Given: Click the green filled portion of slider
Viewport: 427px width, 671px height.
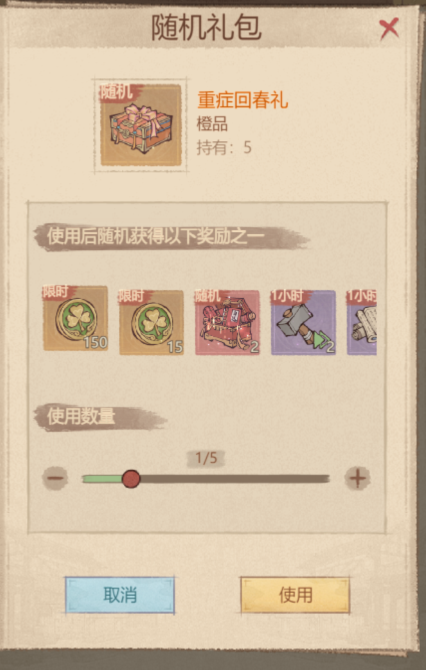Looking at the screenshot, I should pos(102,478).
